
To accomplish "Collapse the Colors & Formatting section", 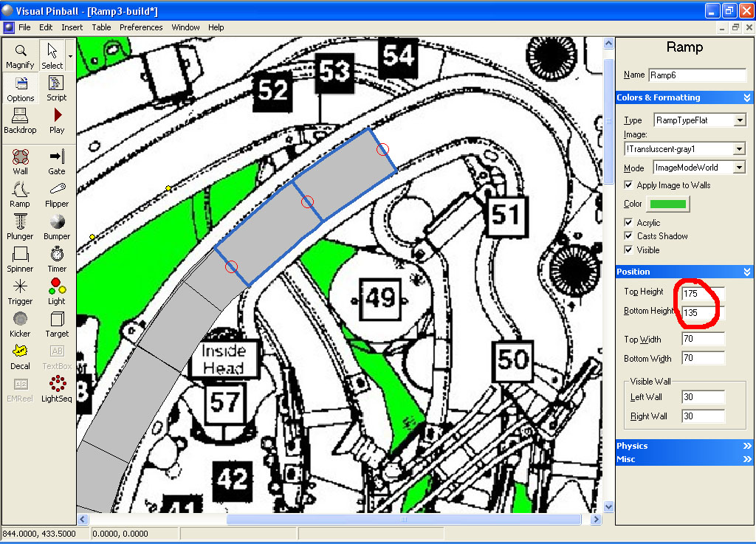I will tap(747, 97).
